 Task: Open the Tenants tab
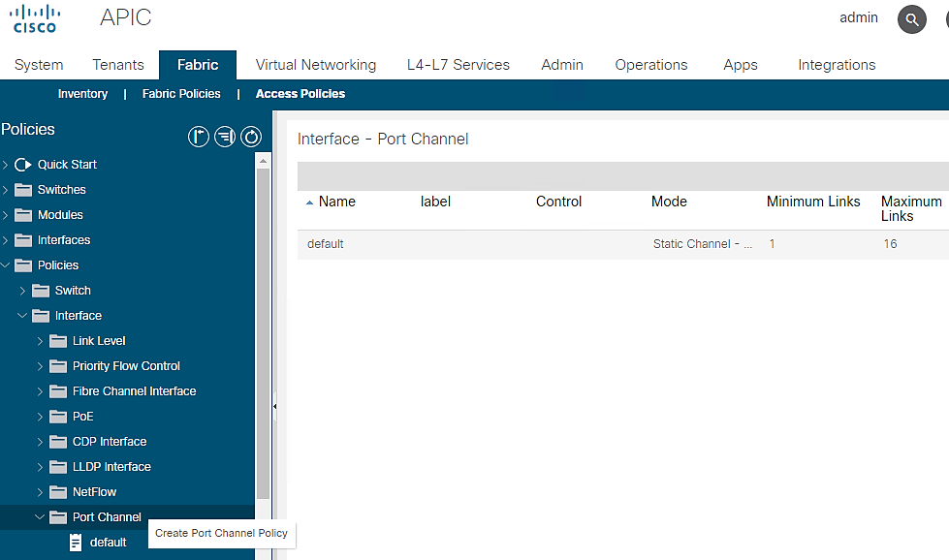[x=118, y=65]
